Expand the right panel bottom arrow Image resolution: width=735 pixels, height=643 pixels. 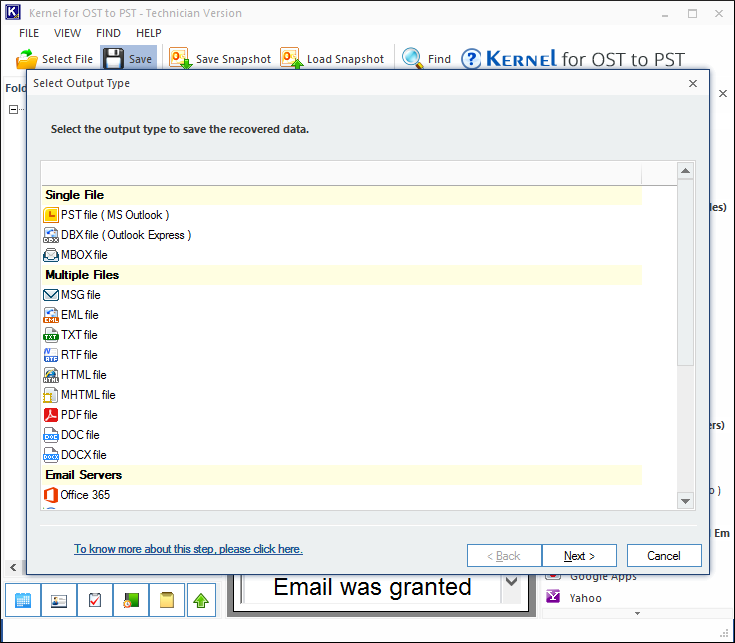638,613
